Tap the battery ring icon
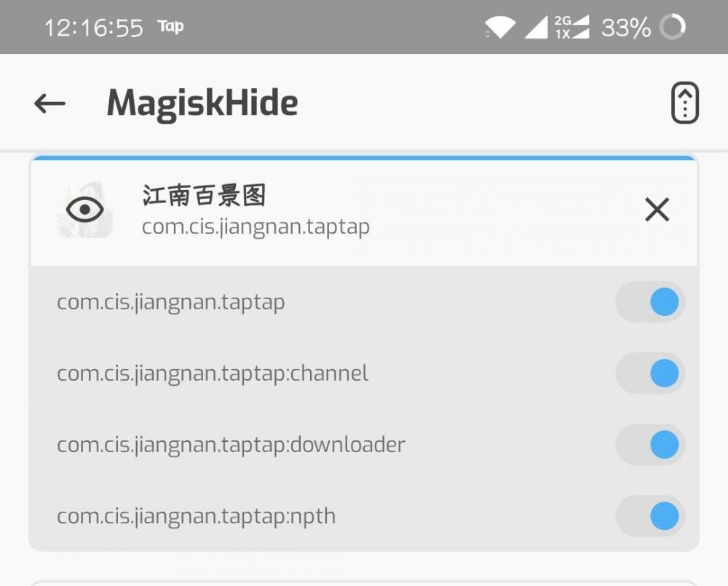728x586 pixels. (x=672, y=28)
